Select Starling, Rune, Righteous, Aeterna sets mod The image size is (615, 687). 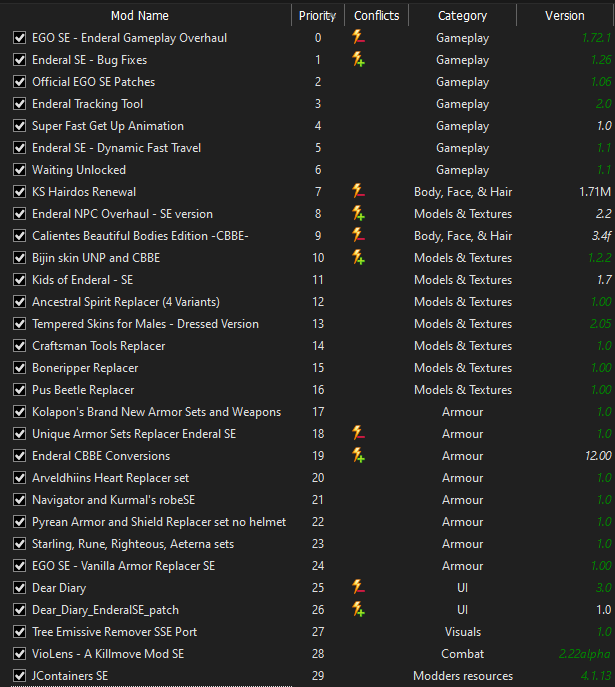pyautogui.click(x=133, y=544)
